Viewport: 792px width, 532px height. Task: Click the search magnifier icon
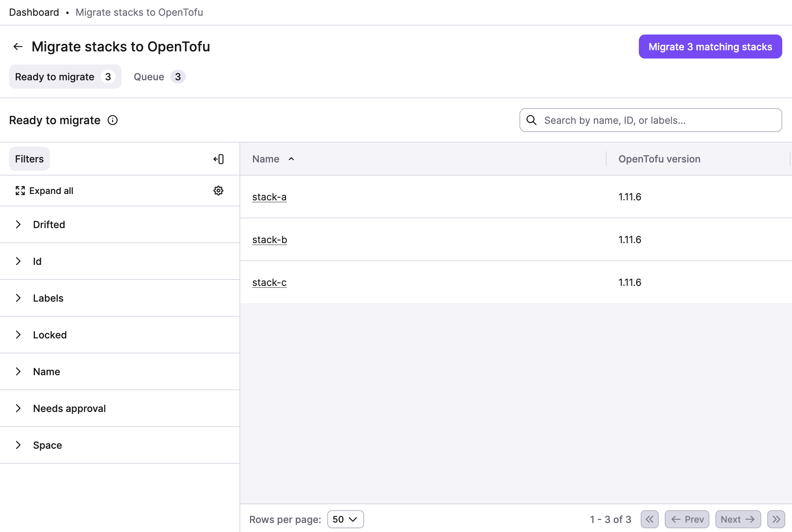click(532, 120)
